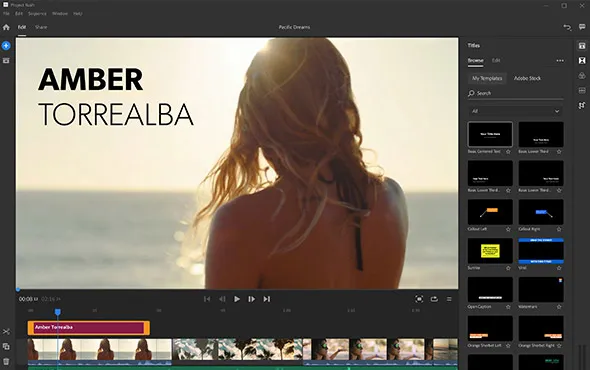
Task: Favorite the Basic Centered Text template star
Action: coord(508,152)
